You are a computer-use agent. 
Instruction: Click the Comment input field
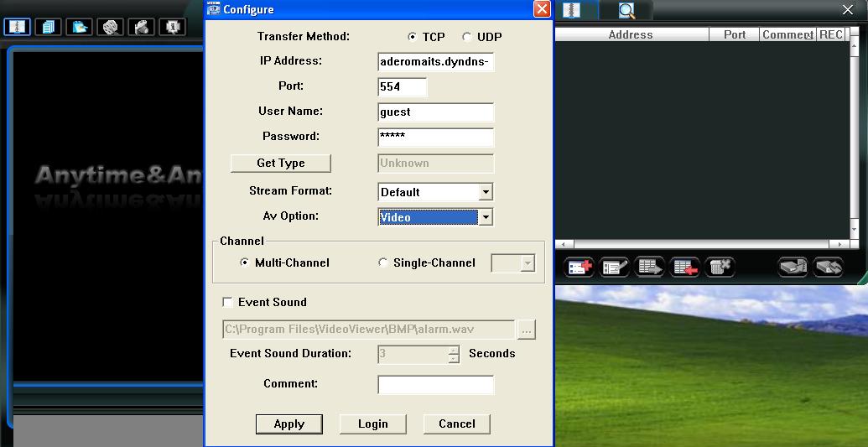pos(435,384)
